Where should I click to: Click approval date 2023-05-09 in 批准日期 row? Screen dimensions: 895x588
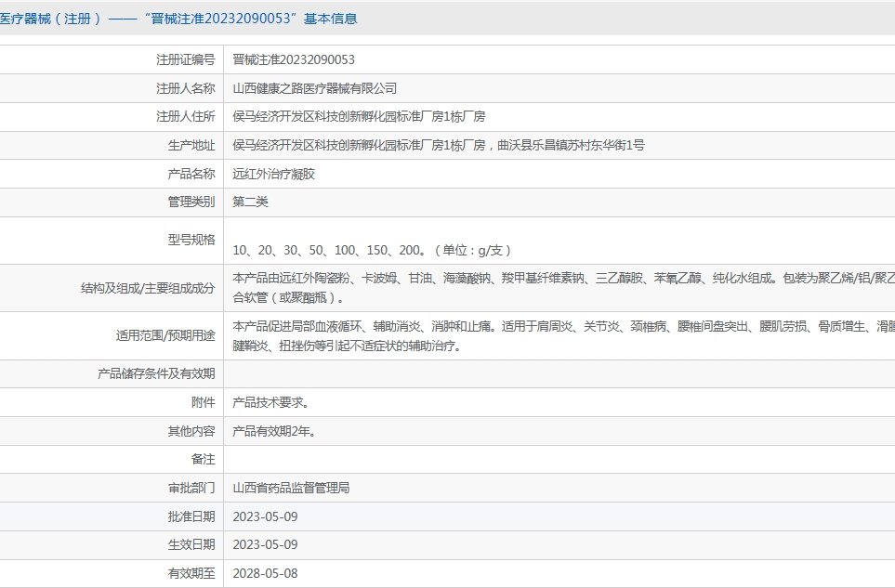tap(265, 516)
